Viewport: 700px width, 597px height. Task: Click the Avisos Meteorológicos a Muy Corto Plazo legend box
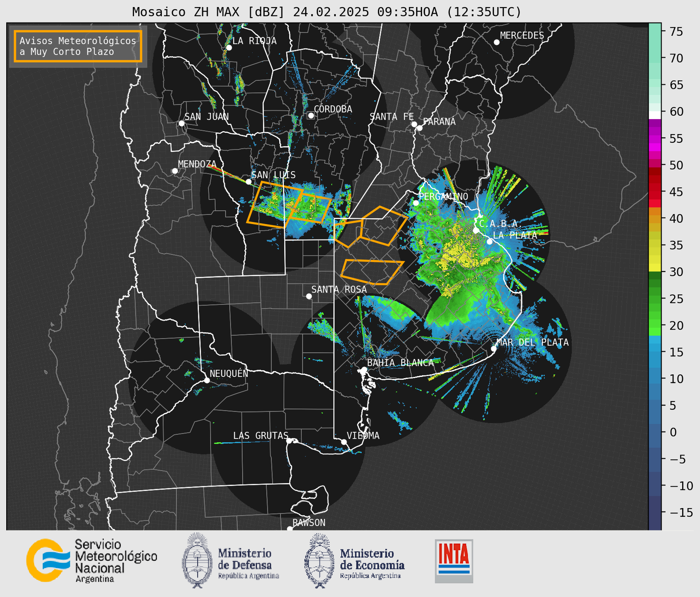pos(78,46)
